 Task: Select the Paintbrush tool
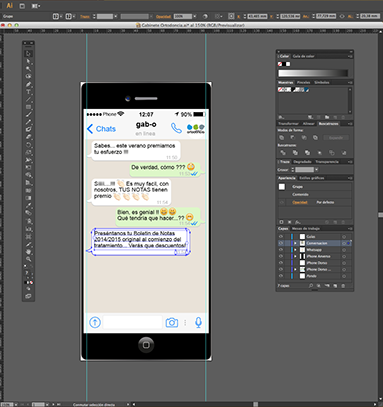(x=28, y=115)
